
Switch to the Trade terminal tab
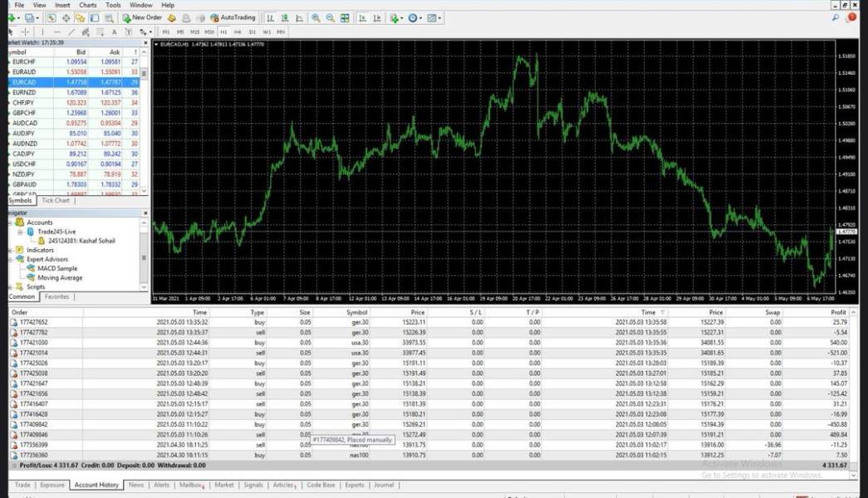(22, 485)
